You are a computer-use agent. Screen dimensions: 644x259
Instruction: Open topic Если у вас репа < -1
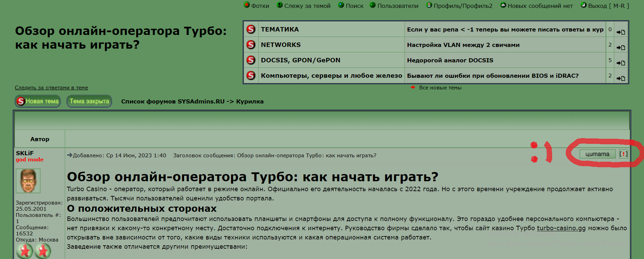[505, 29]
